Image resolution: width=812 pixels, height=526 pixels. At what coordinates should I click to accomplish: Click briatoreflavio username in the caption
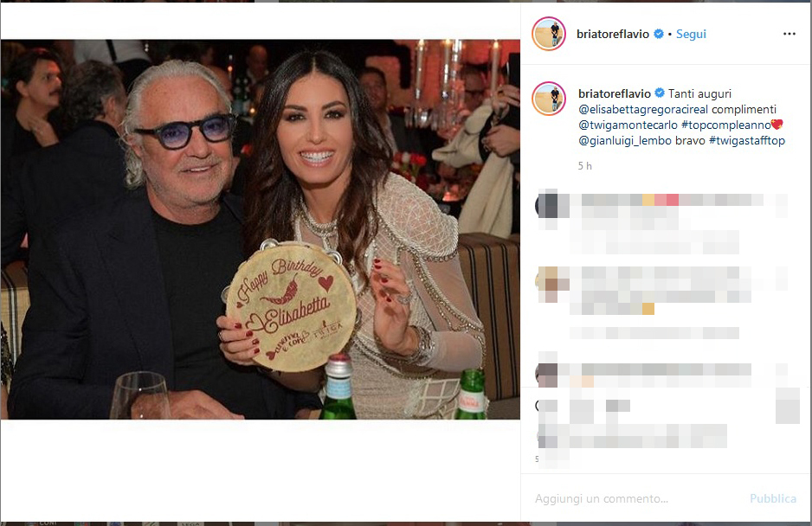tap(614, 93)
